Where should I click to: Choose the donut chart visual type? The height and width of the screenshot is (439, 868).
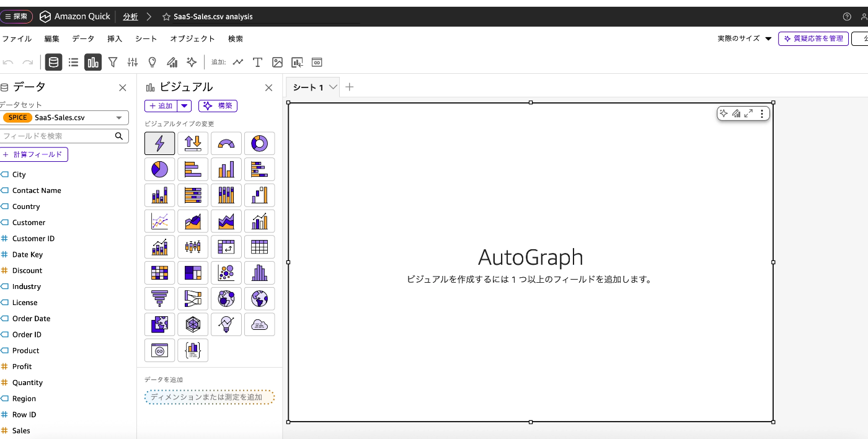point(259,143)
